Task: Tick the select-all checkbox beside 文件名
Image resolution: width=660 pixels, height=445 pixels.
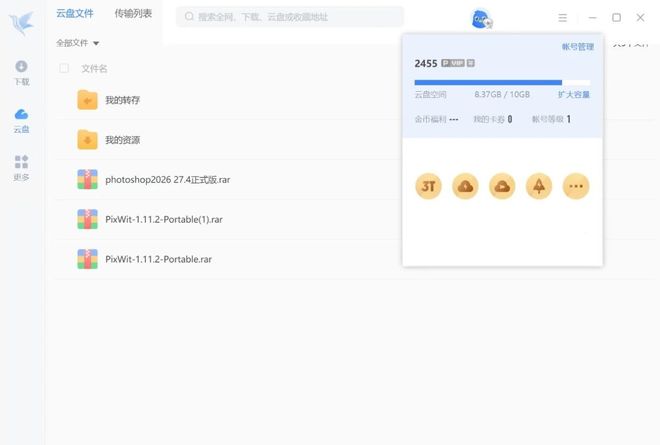Action: 64,68
